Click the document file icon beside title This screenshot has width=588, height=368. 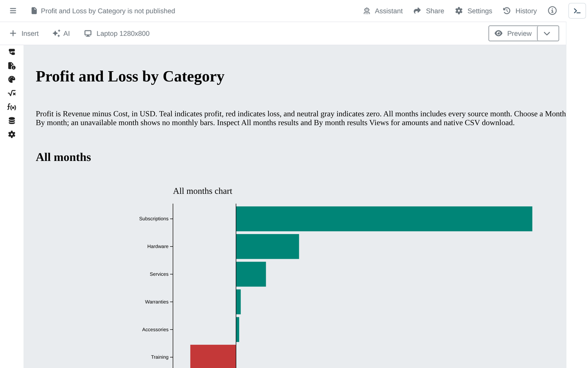pyautogui.click(x=34, y=11)
